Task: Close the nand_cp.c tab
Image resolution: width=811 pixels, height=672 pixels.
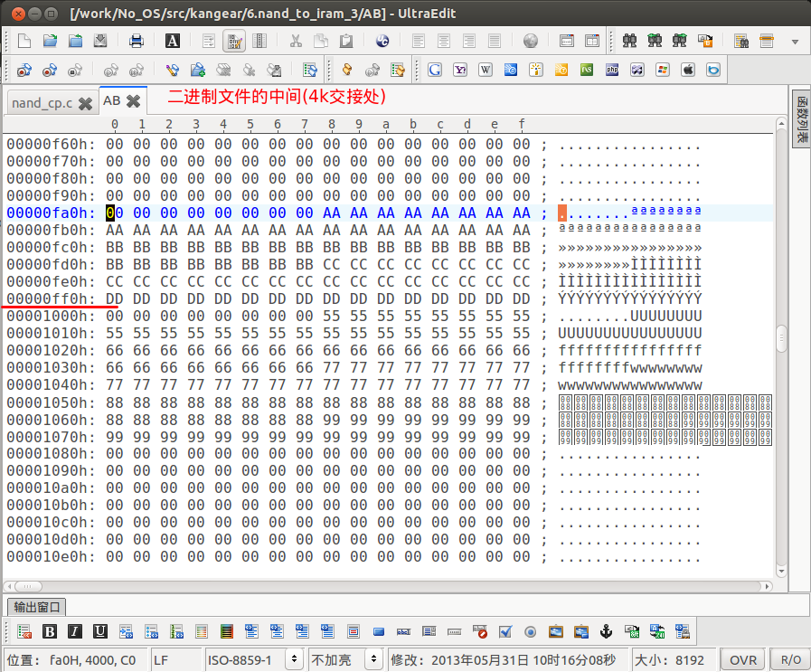Action: click(x=85, y=103)
